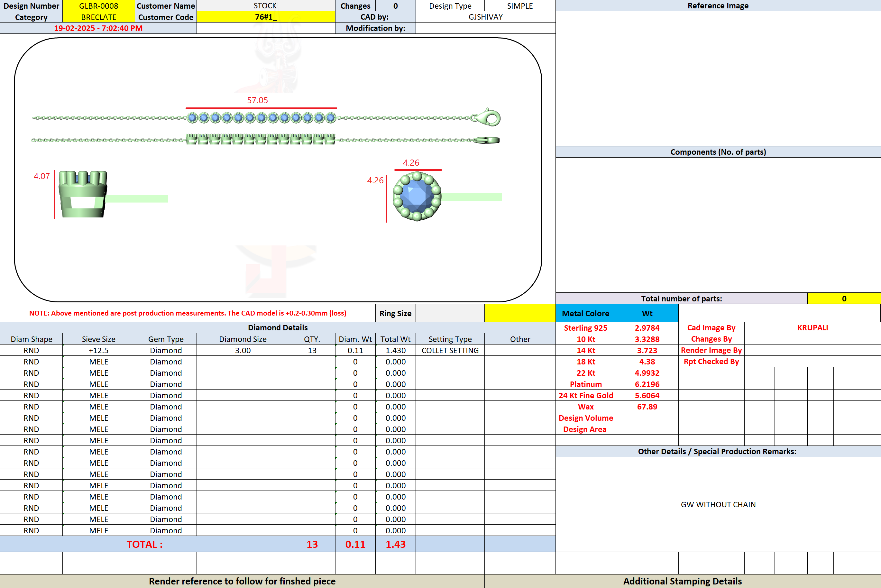Click the collet top-view blue stone render
Screen dimensions: 881x588
pos(417,196)
